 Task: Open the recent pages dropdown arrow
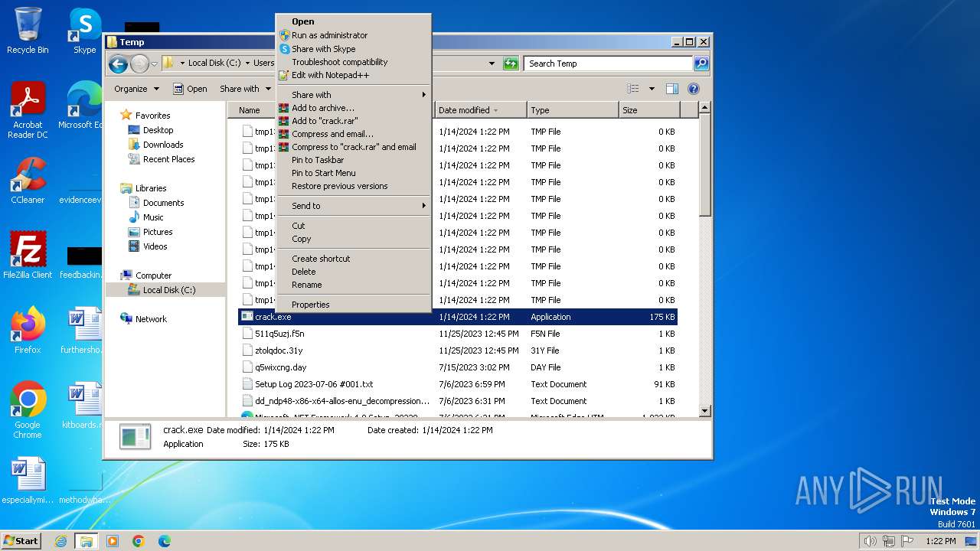(x=155, y=64)
